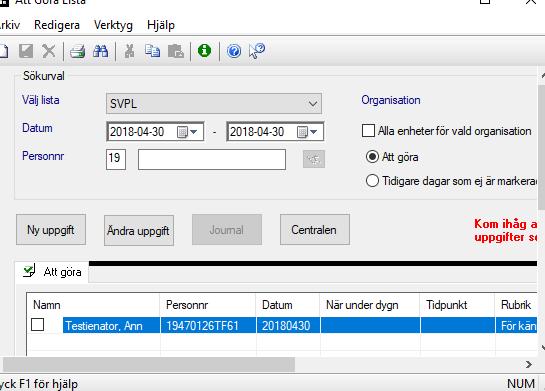Click the 19470126TF61 cell
This screenshot has width=545, height=391.
click(208, 326)
